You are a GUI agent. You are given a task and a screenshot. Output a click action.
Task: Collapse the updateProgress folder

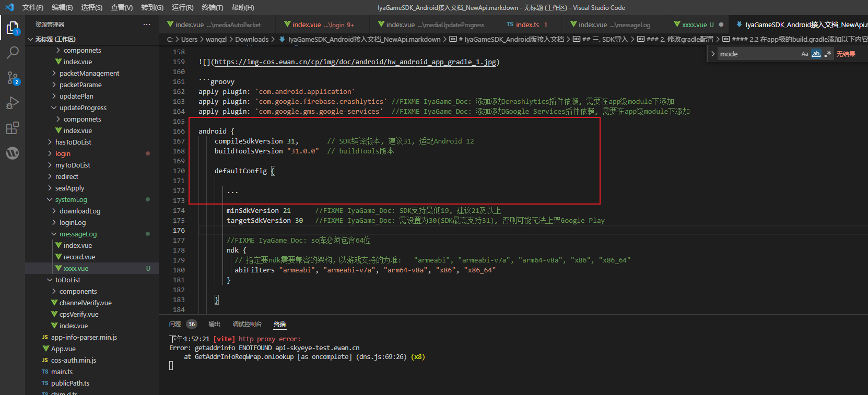tap(83, 108)
